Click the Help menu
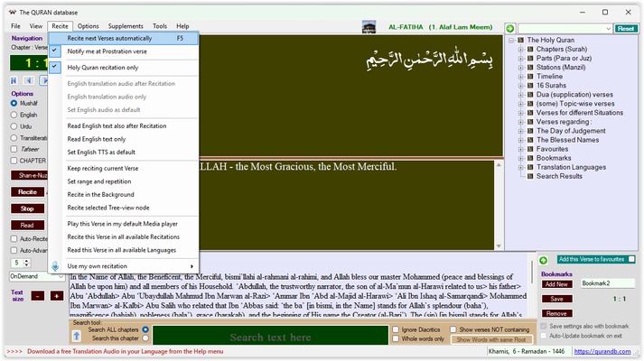 (182, 26)
